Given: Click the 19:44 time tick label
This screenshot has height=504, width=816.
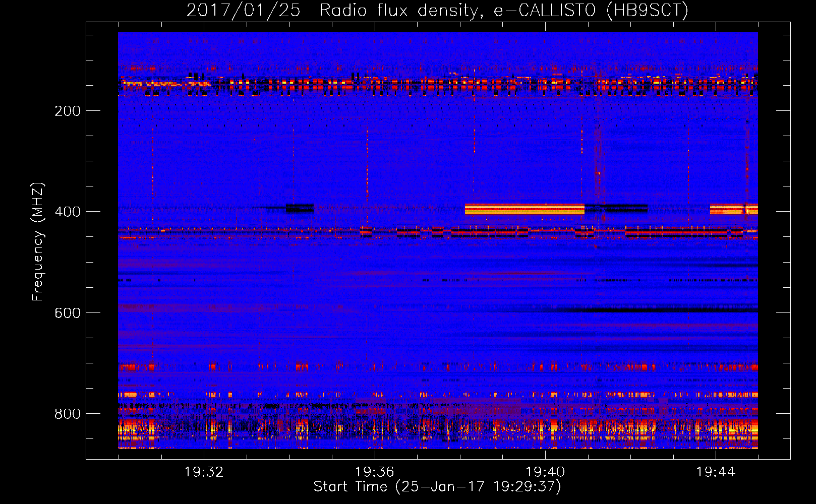Looking at the screenshot, I should 716,472.
